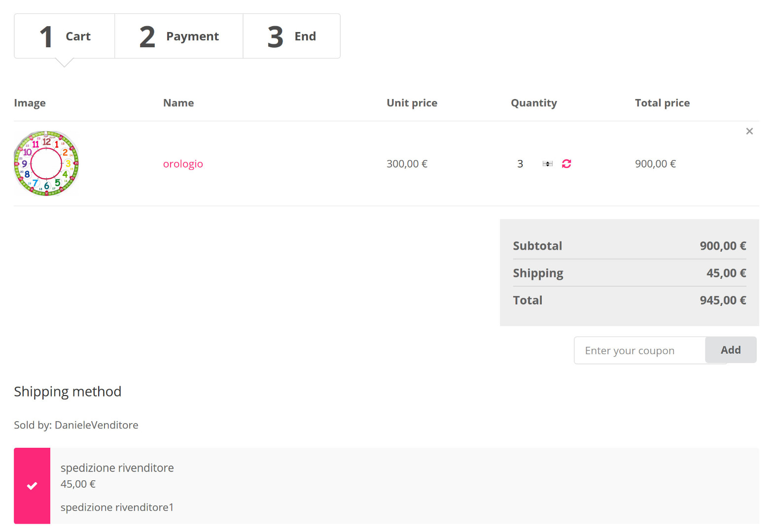Remove orologio from cart with X
The width and height of the screenshot is (776, 532).
pos(749,131)
